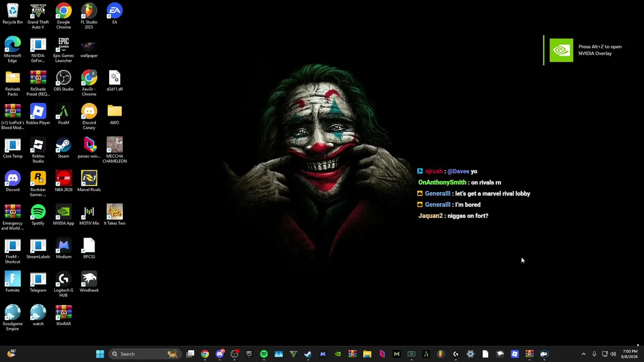Open Spotify from the taskbar

264,354
